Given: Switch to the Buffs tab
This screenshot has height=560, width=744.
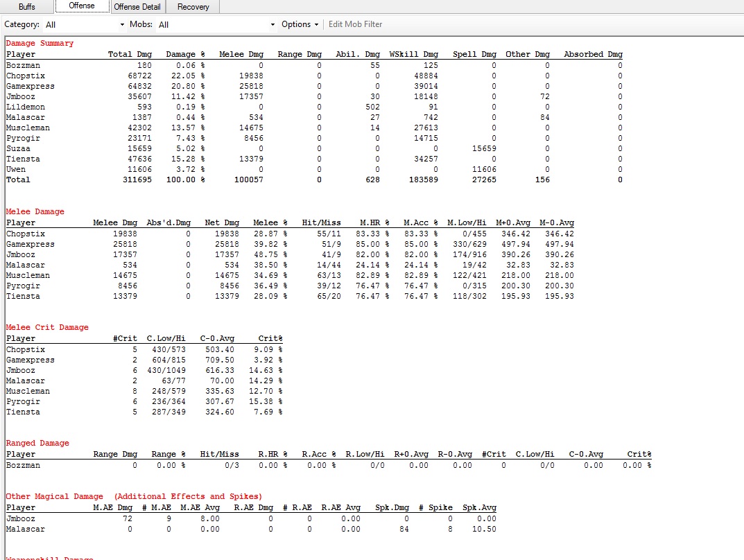Looking at the screenshot, I should (x=27, y=7).
